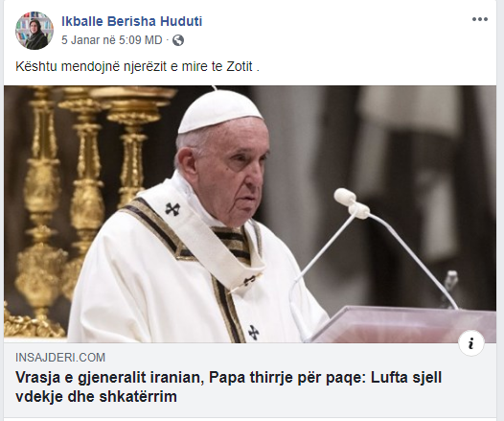This screenshot has width=504, height=421.
Task: Open the link info 'i' icon
Action: (x=470, y=344)
